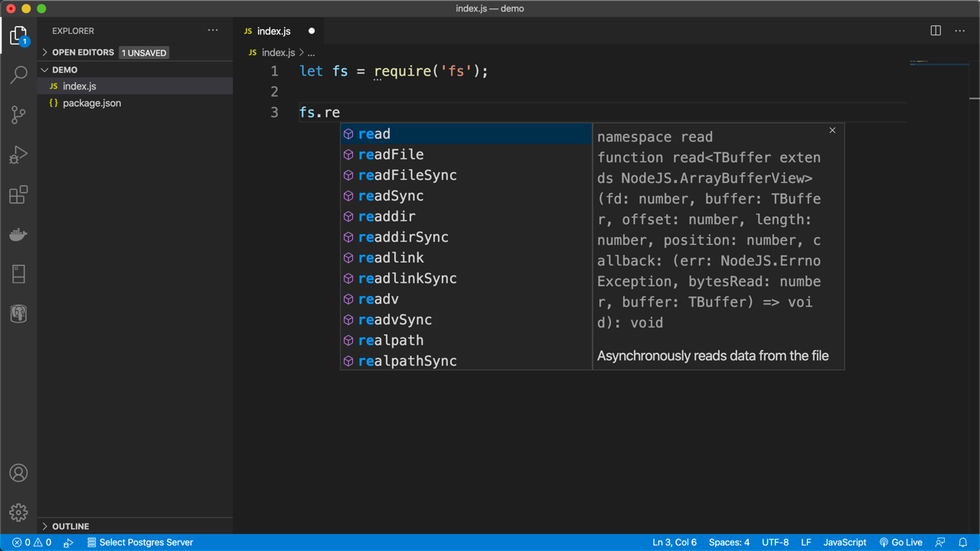The width and height of the screenshot is (980, 551).
Task: Select the readlinkSync suggestion
Action: coord(466,279)
